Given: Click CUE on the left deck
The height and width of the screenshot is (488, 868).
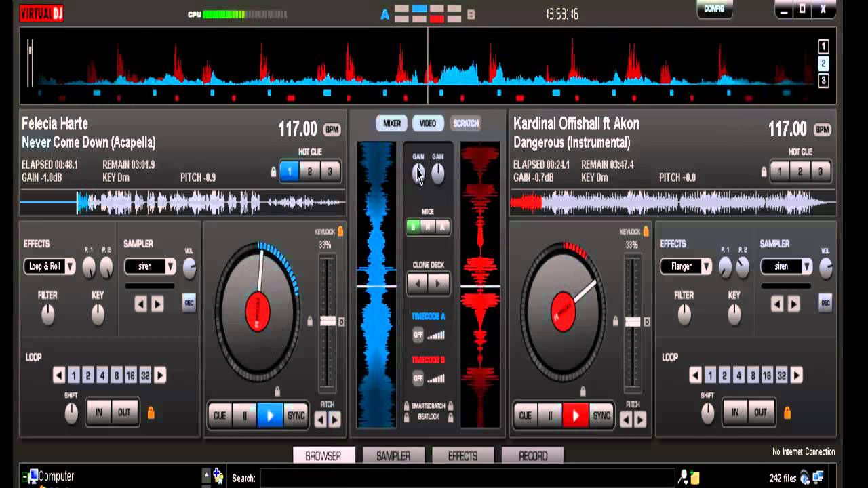Looking at the screenshot, I should 220,415.
